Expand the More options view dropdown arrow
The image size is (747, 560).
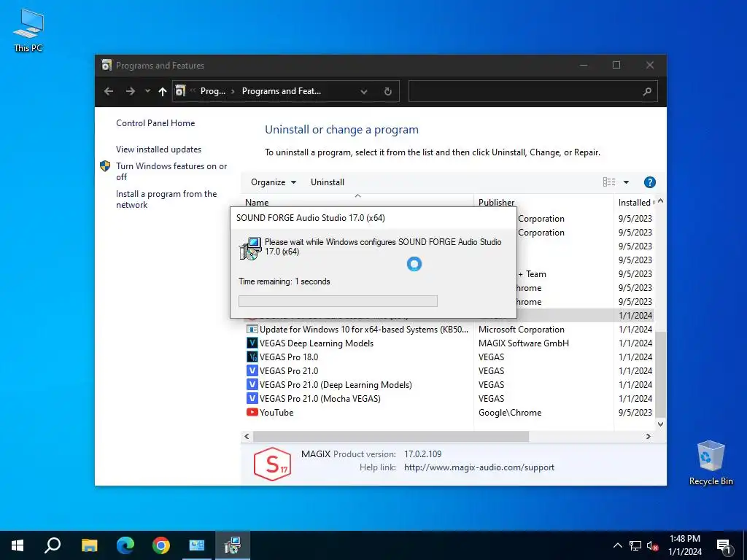pyautogui.click(x=626, y=182)
